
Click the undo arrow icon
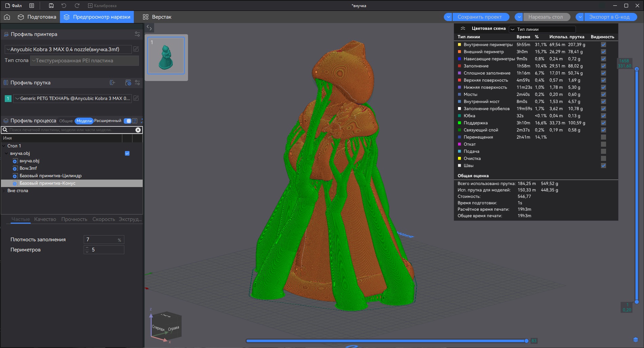64,5
